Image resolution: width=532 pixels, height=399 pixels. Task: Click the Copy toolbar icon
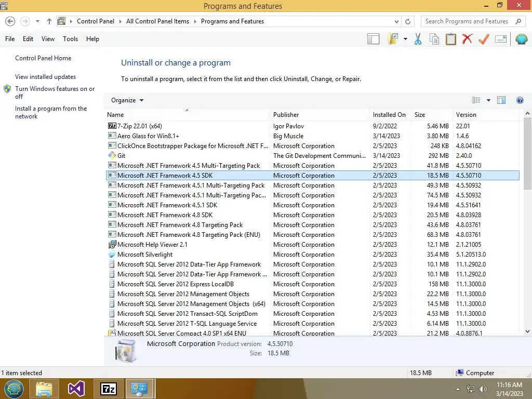[434, 39]
